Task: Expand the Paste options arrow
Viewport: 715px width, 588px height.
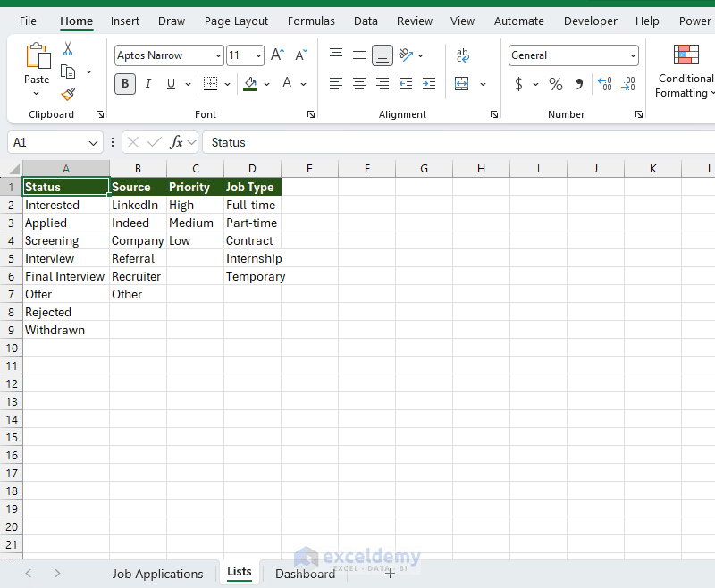Action: tap(37, 94)
